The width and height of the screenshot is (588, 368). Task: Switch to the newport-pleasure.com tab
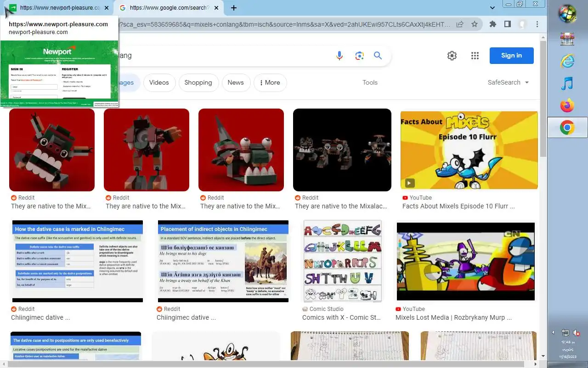58,8
